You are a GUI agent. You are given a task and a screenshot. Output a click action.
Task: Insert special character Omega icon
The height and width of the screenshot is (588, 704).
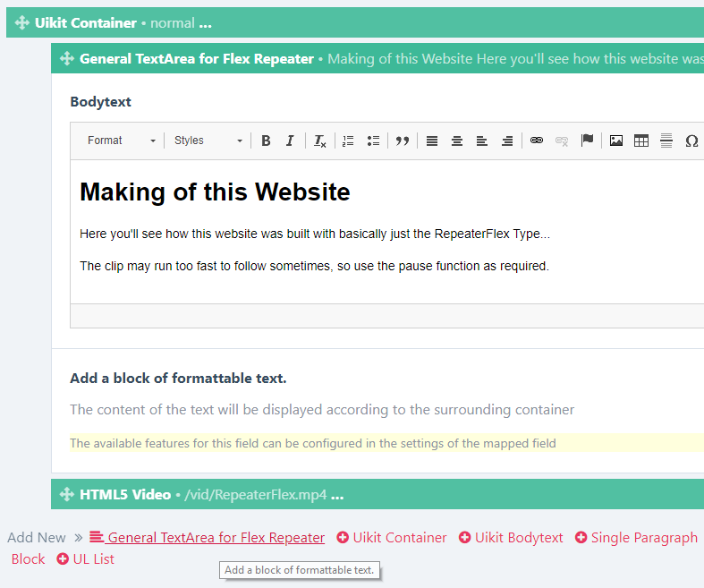coord(691,141)
